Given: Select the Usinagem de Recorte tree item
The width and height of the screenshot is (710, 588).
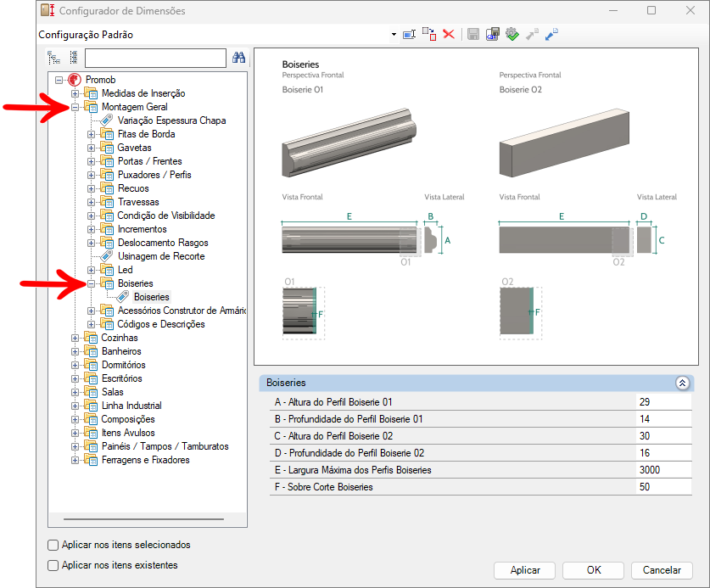Looking at the screenshot, I should click(x=161, y=256).
